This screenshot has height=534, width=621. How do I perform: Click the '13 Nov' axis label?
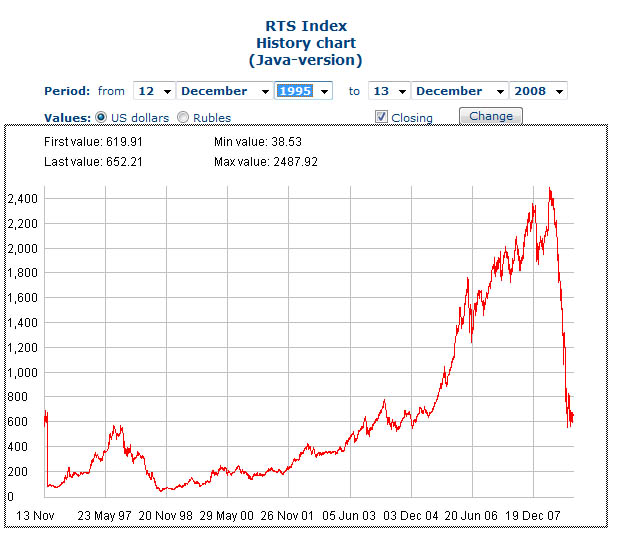coord(35,516)
